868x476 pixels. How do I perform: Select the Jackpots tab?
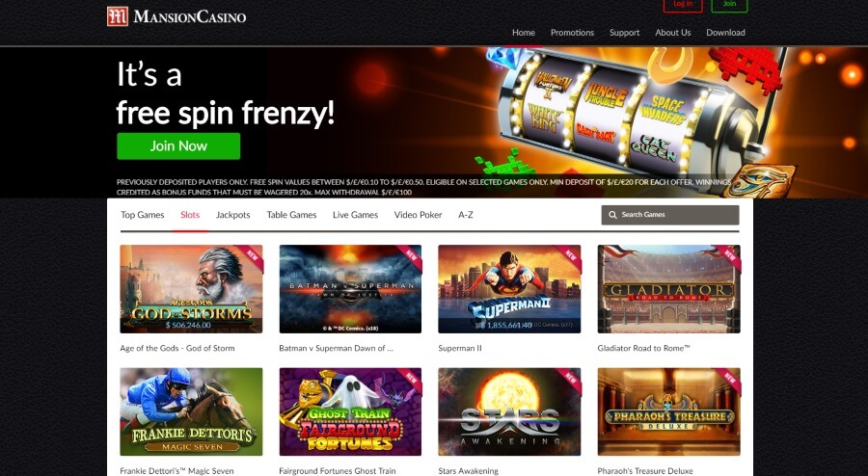(x=233, y=215)
